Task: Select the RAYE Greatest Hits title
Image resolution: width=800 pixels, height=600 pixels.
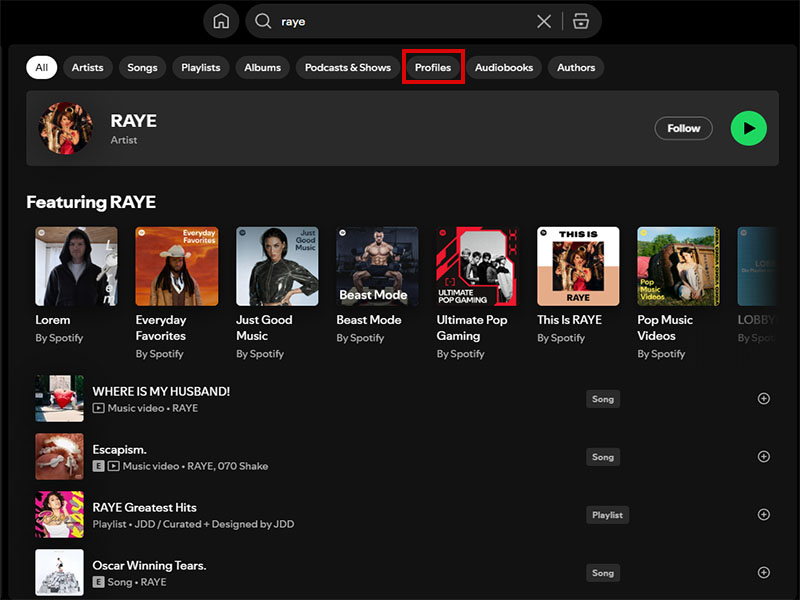Action: pyautogui.click(x=144, y=508)
